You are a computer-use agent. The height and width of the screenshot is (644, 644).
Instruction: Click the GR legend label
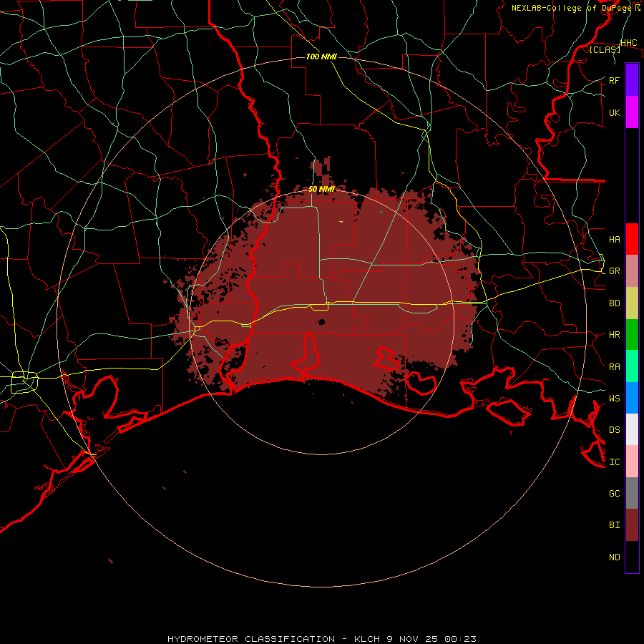coord(614,271)
